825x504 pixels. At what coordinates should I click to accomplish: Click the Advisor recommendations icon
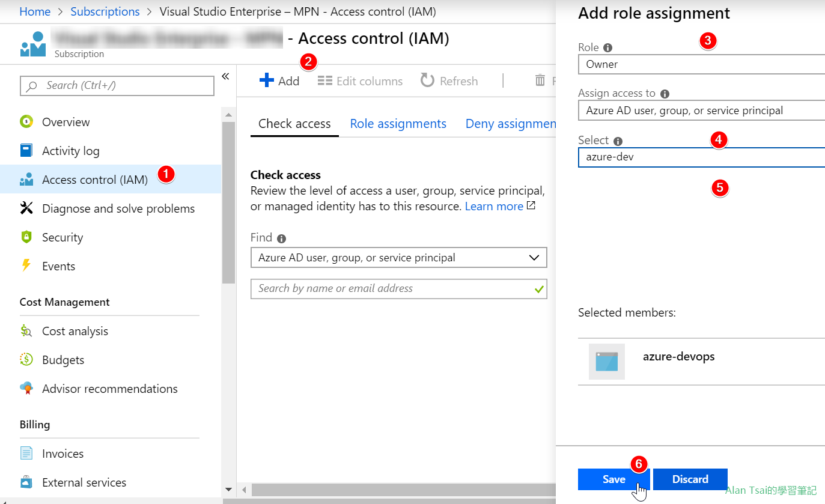26,389
